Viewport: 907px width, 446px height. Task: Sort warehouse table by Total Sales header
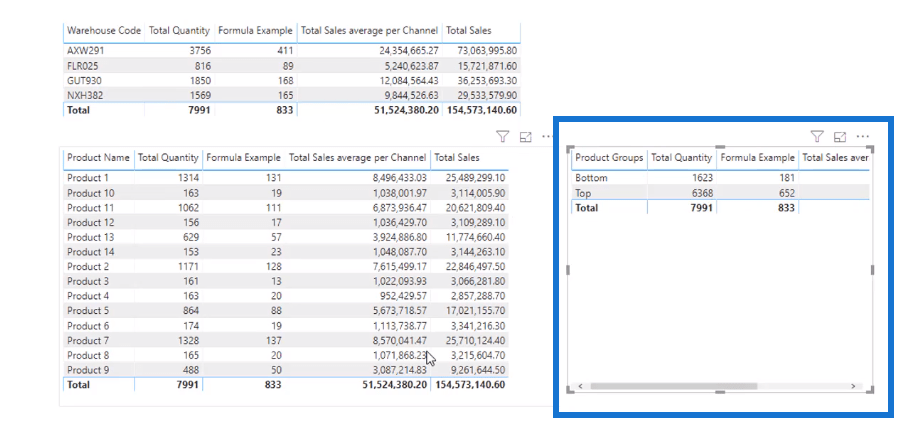469,31
